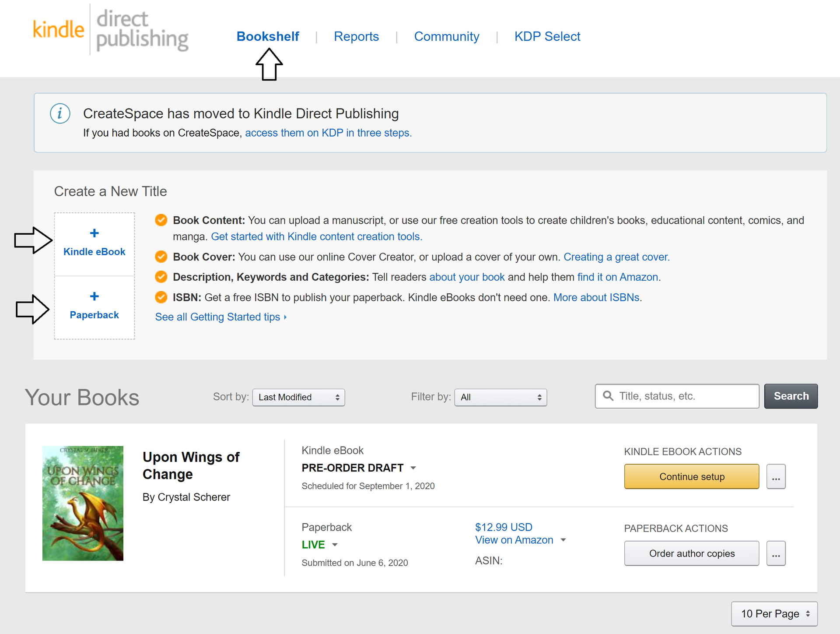The width and height of the screenshot is (840, 634).
Task: Open Creating a great cover link
Action: pyautogui.click(x=616, y=257)
